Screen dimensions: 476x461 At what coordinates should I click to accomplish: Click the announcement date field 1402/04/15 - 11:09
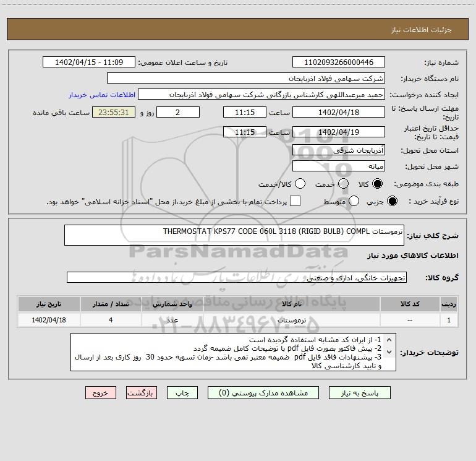click(89, 62)
